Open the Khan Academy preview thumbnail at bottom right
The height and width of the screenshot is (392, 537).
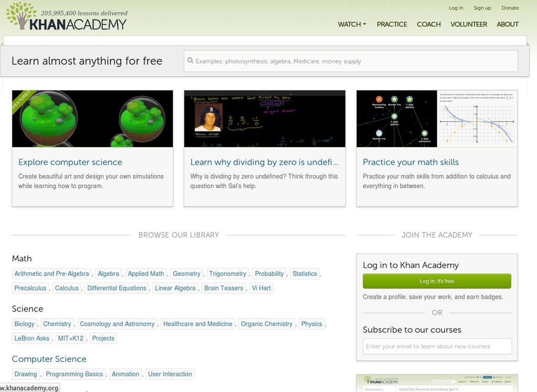tap(437, 383)
